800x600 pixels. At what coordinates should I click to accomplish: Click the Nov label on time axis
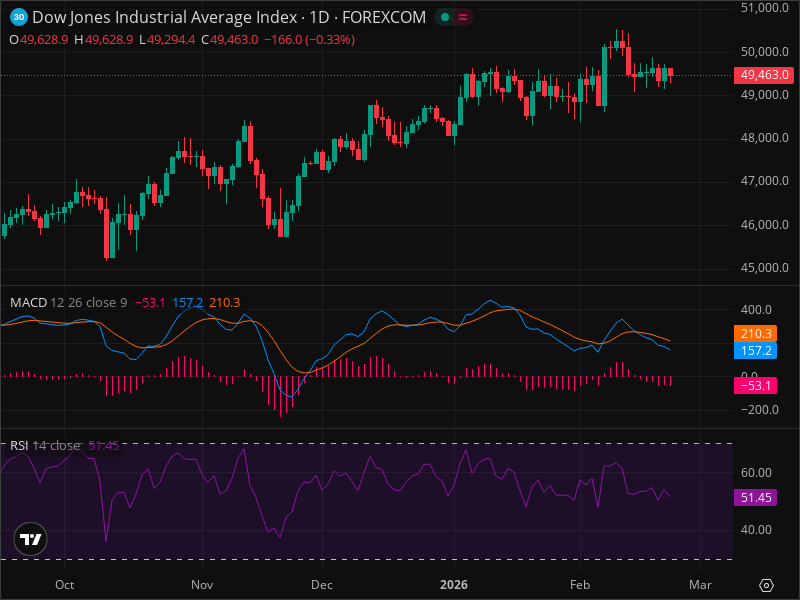202,585
